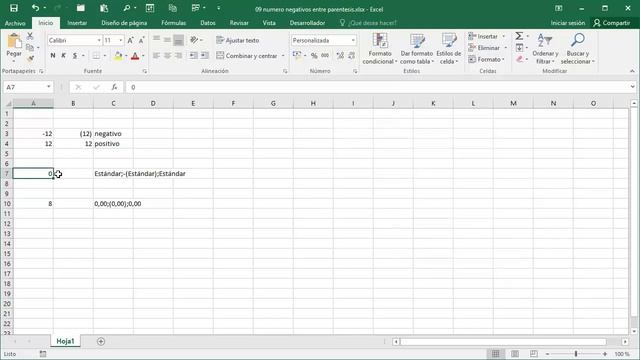
Task: Increase decimal places
Action: (x=340, y=56)
